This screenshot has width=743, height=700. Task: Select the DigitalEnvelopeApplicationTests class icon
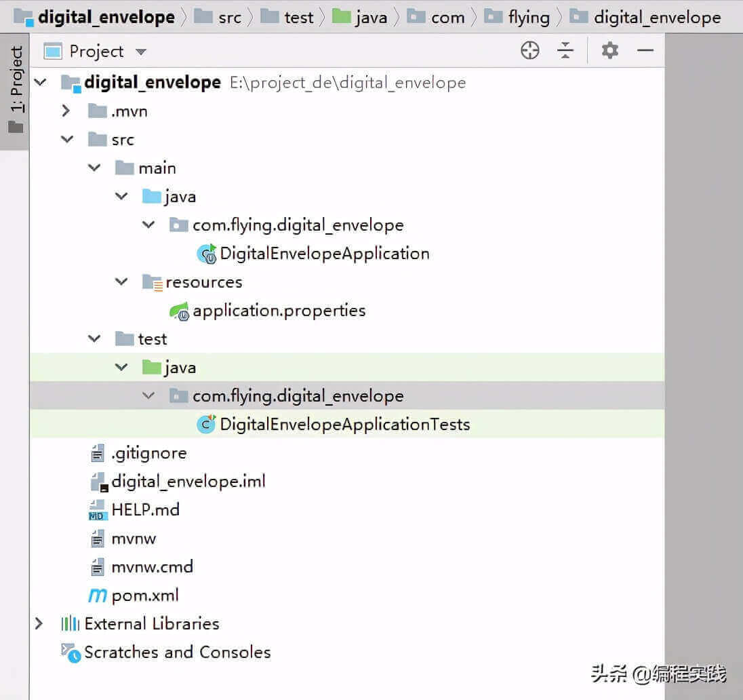coord(206,424)
